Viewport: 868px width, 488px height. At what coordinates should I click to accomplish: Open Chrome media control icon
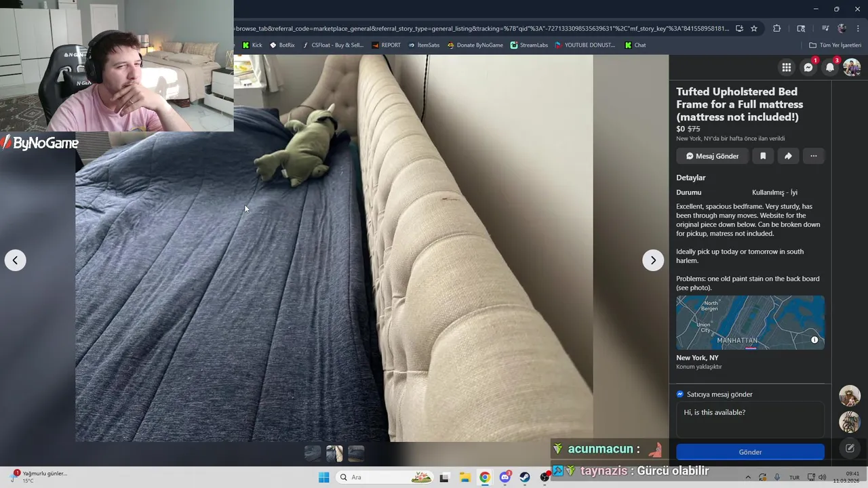pos(825,28)
